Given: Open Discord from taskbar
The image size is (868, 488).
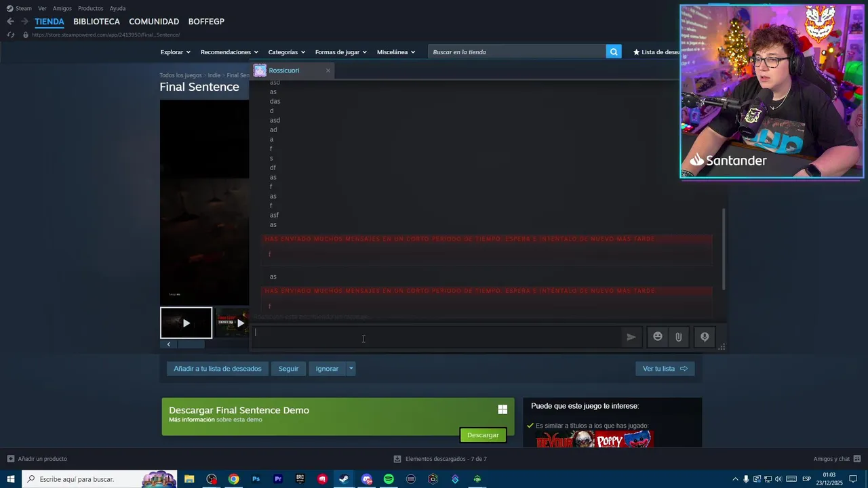Looking at the screenshot, I should click(367, 479).
